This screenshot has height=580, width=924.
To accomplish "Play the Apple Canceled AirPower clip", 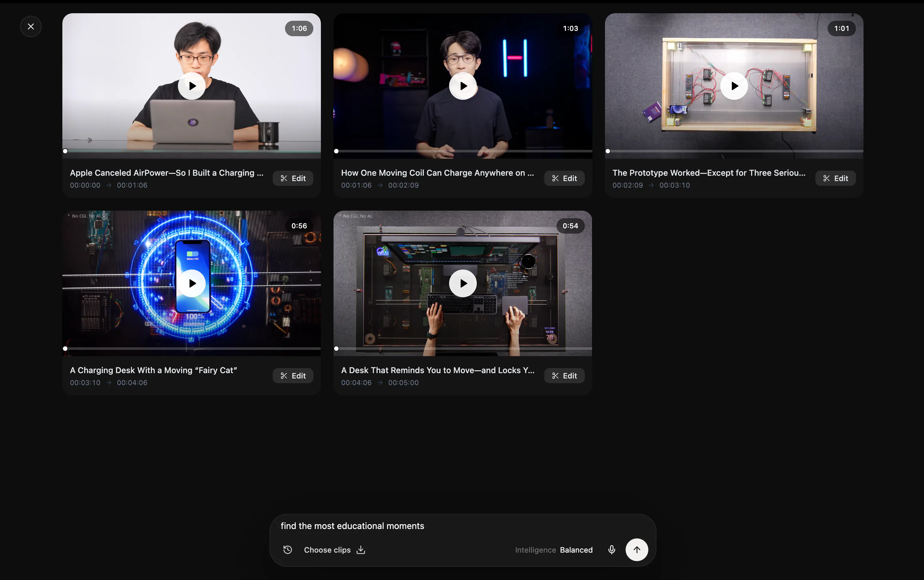I will click(x=192, y=86).
